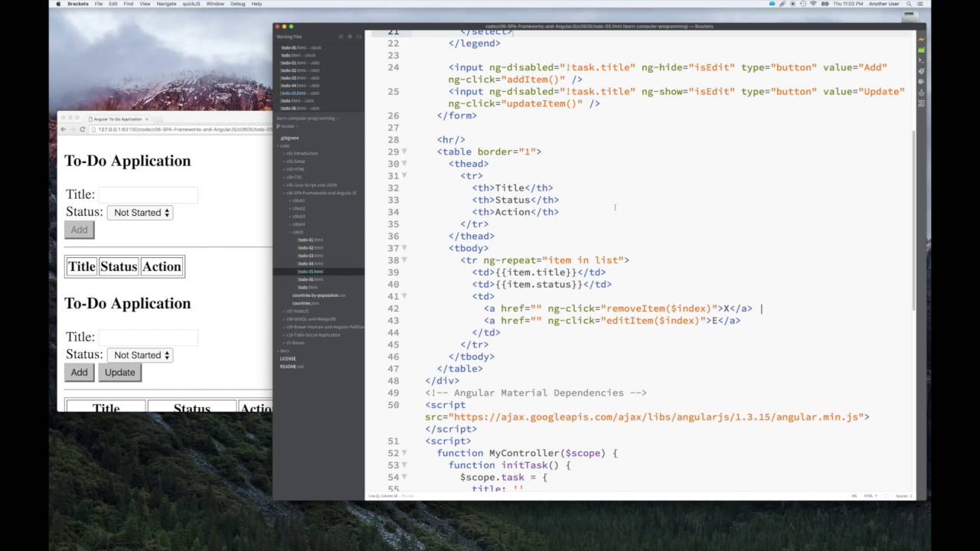Open the Navigate menu

point(166,4)
